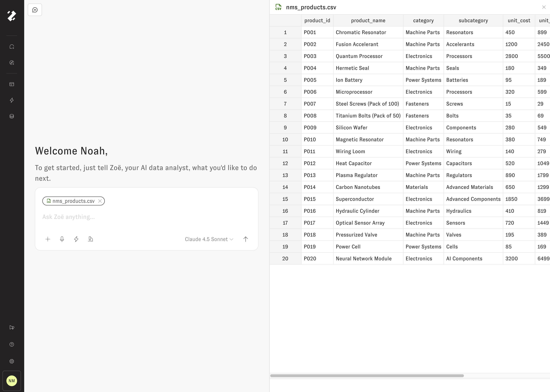Click the chat bubble icon at top
550x392 pixels.
35,10
